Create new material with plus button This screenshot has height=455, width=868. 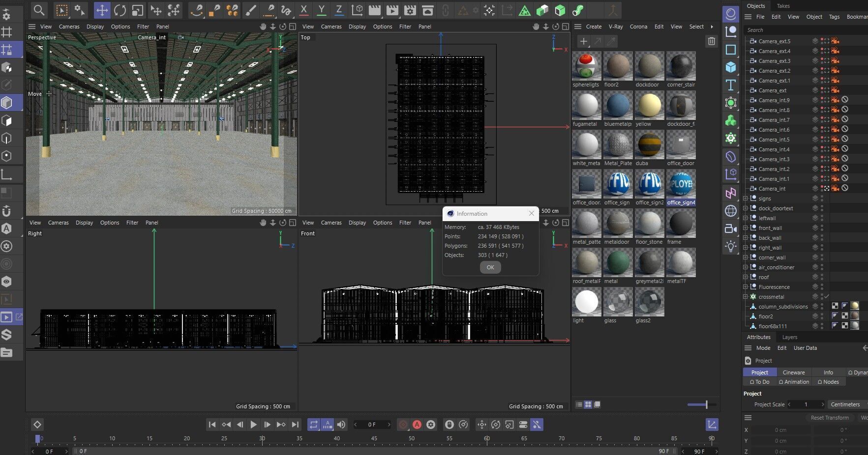(583, 41)
